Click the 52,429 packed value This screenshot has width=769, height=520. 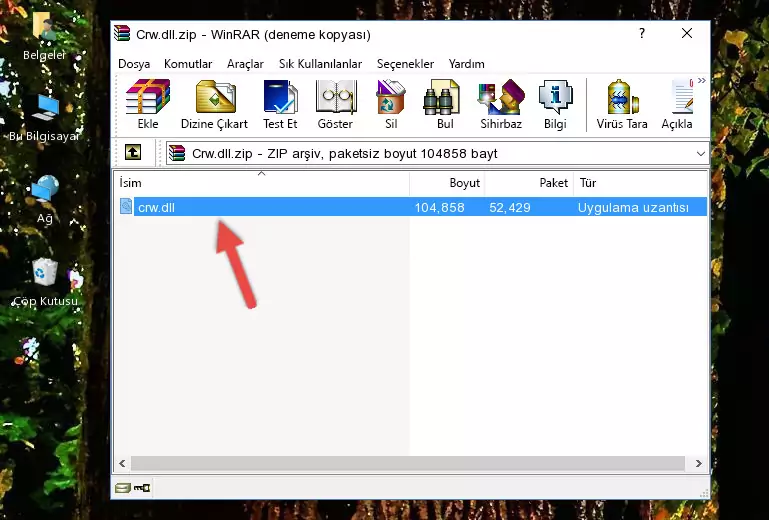(510, 208)
